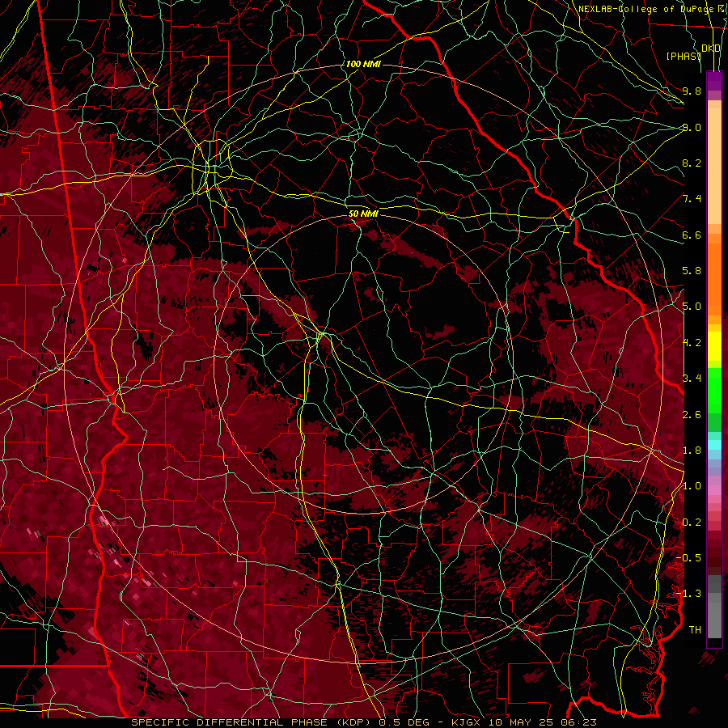Pick the orange legend color band
Viewport: 728px width, 728px height.
[x=714, y=278]
